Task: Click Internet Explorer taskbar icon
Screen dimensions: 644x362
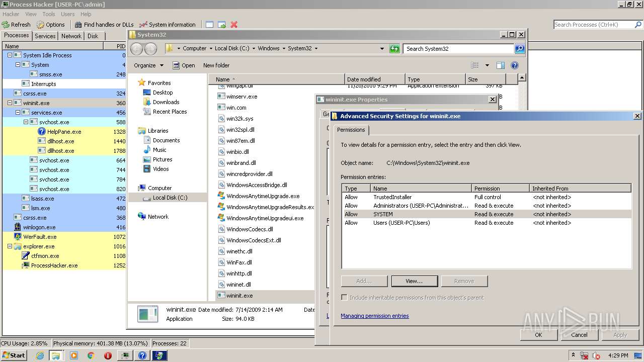Action: tap(40, 355)
